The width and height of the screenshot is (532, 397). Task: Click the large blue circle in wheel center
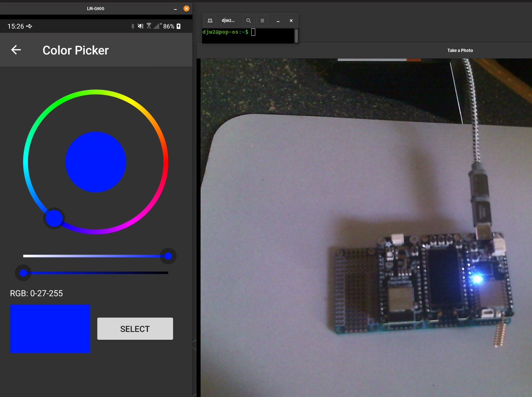tap(96, 162)
